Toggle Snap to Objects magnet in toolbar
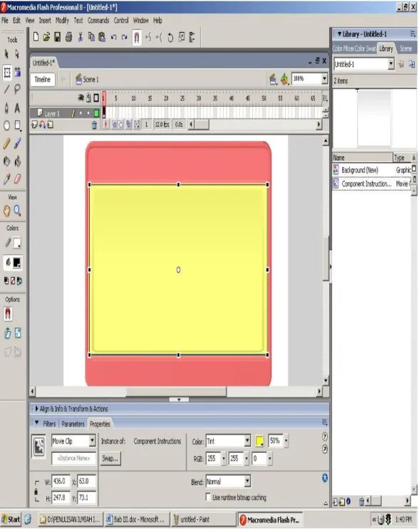Viewport: 419px width, 532px height. [137, 37]
